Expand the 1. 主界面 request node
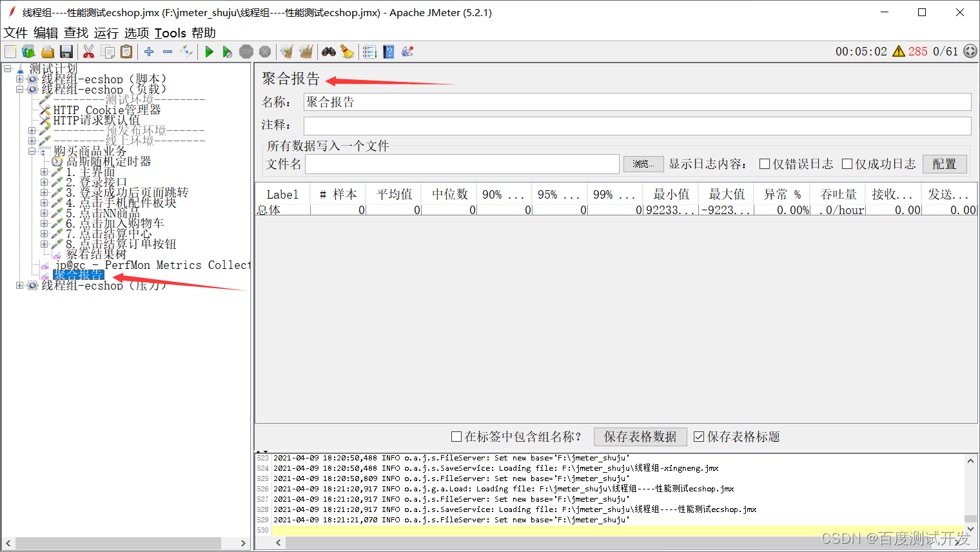980x552 pixels. pyautogui.click(x=44, y=172)
